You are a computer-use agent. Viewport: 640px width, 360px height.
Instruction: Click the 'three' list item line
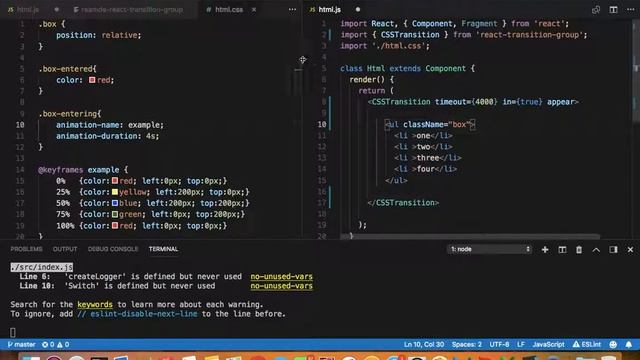tap(427, 158)
